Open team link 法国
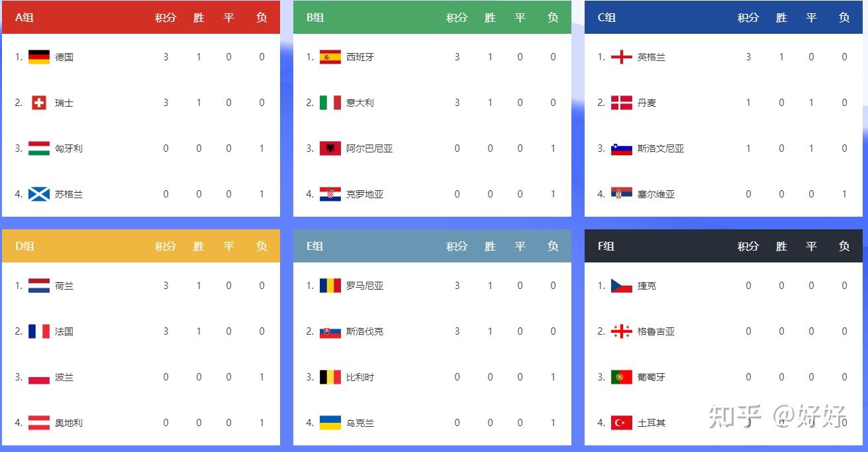868x452 pixels. pos(64,331)
